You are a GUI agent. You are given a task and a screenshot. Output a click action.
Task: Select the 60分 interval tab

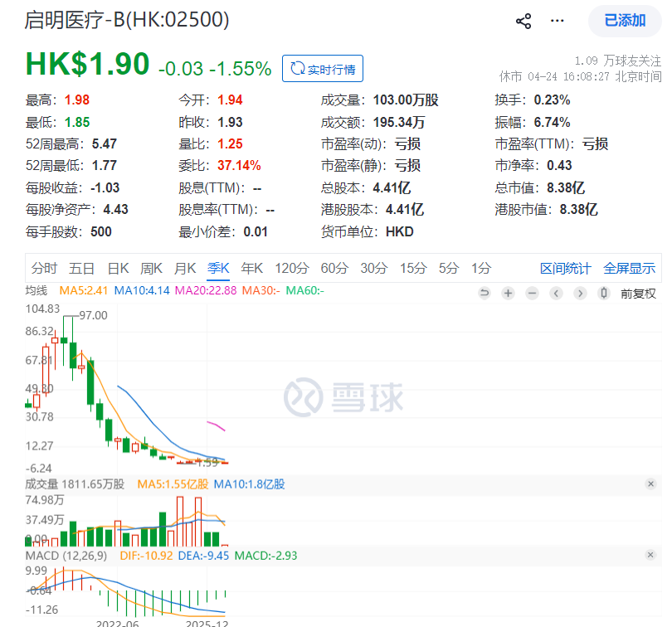[x=334, y=268]
